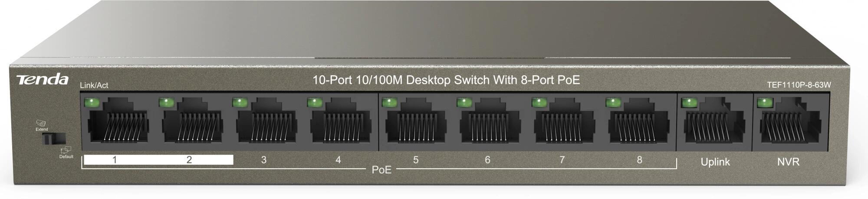Screen dimensions: 868x199
Task: Click the green LED above port 4
Action: tap(313, 103)
